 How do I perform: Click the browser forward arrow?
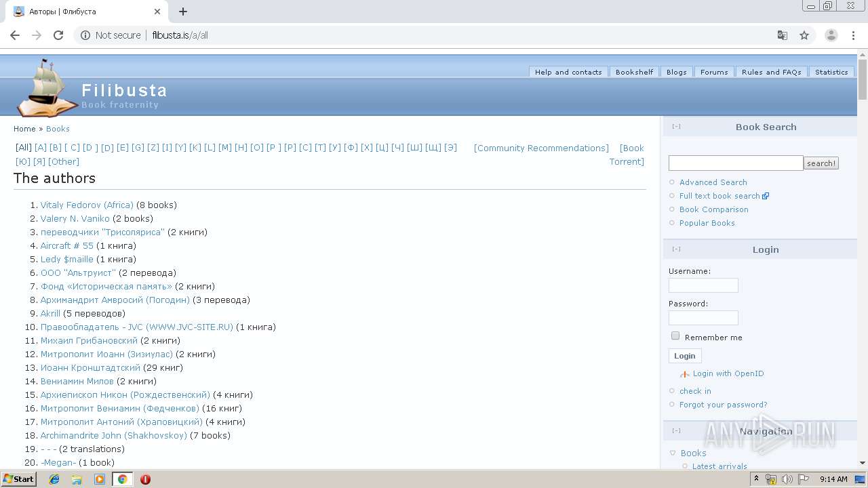(x=37, y=35)
